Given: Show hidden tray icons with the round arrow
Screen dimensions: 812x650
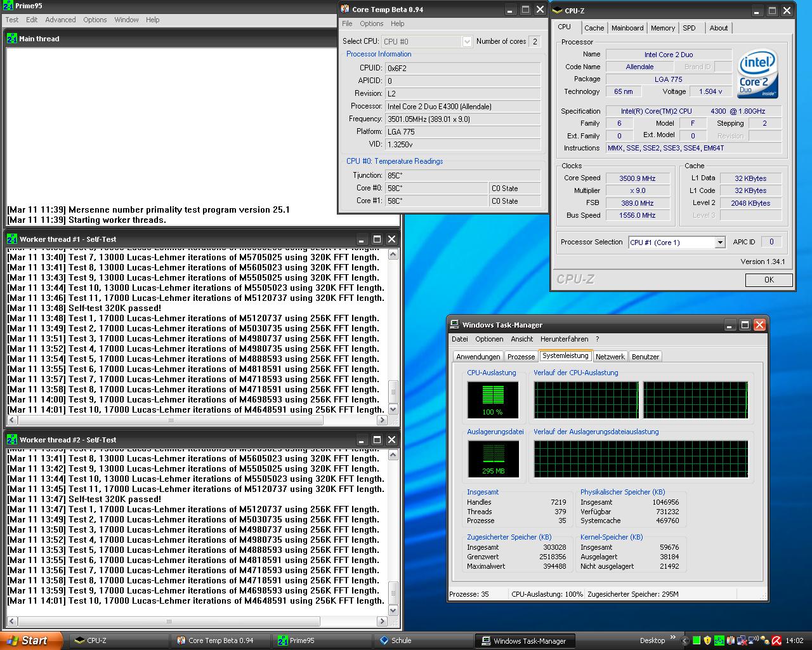Looking at the screenshot, I should click(x=684, y=640).
